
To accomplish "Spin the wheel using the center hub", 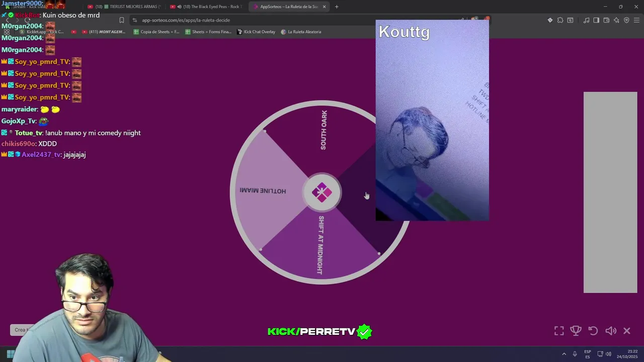I will coord(322,193).
